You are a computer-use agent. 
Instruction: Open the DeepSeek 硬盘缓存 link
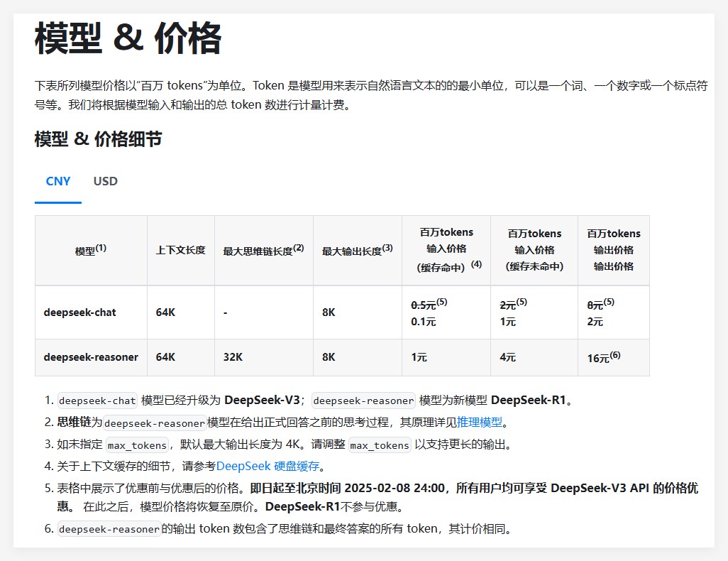[268, 466]
